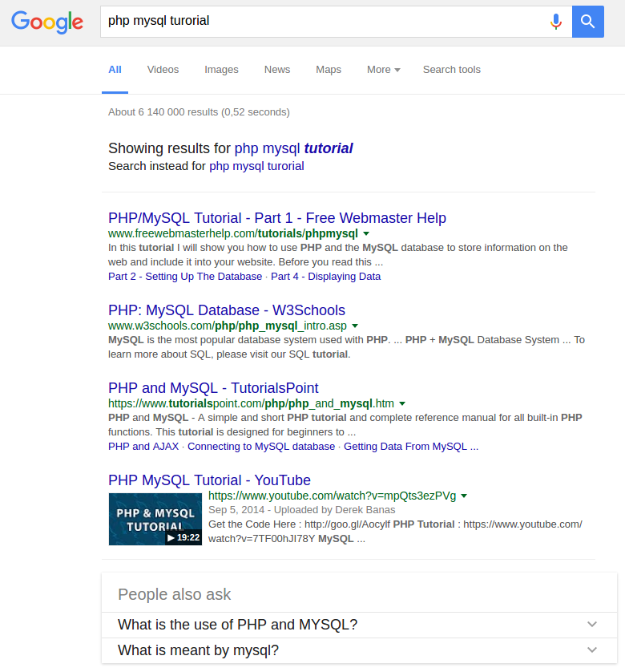Click the www.freewebmasterhelp.com green URL text
625x672 pixels.
[233, 233]
